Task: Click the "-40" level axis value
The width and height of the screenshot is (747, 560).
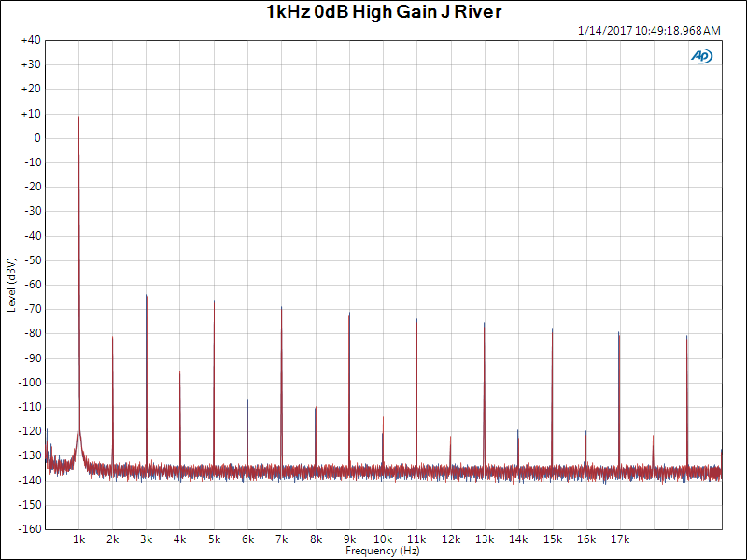Action: point(33,236)
